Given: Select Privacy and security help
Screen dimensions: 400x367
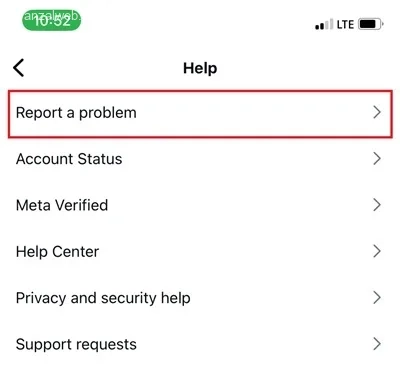Looking at the screenshot, I should [x=103, y=298].
